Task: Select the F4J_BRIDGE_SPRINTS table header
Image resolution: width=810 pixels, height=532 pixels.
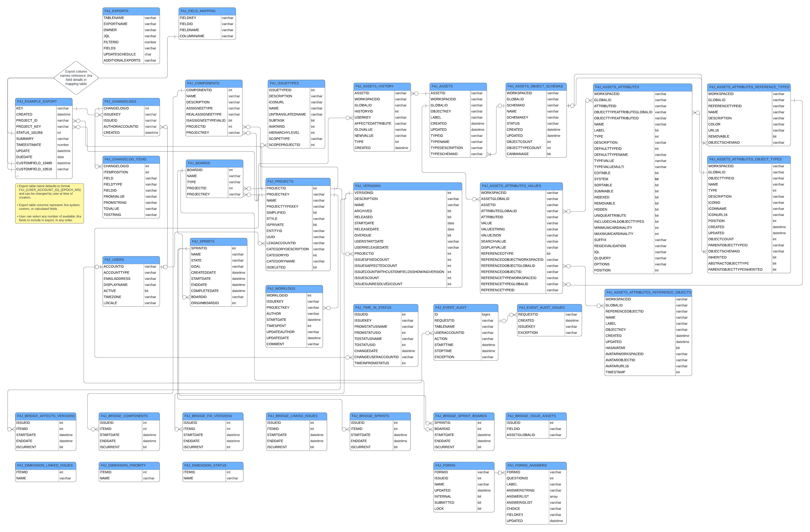Action: pyautogui.click(x=380, y=416)
